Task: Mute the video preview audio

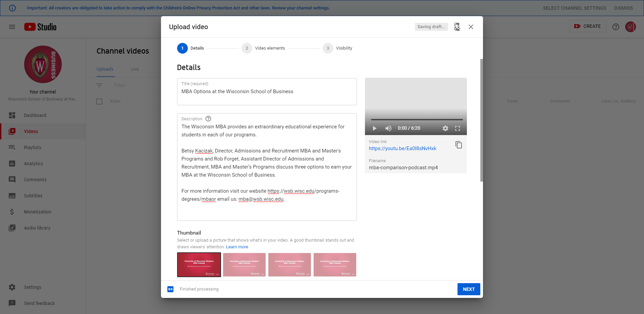Action: [388, 128]
